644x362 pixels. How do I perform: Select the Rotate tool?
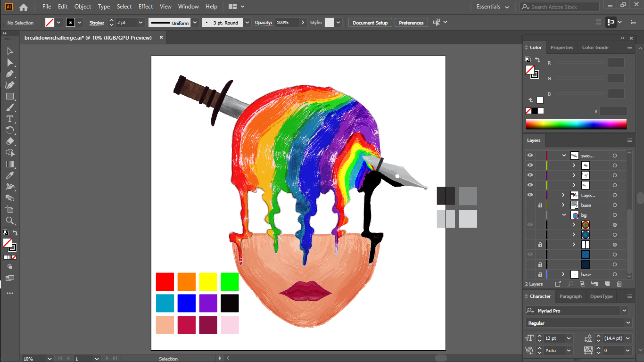10,130
